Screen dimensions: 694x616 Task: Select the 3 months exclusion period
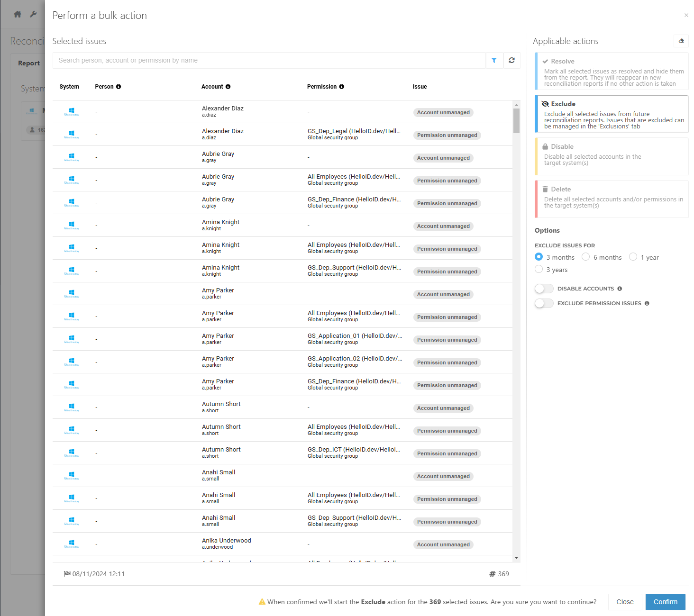539,256
